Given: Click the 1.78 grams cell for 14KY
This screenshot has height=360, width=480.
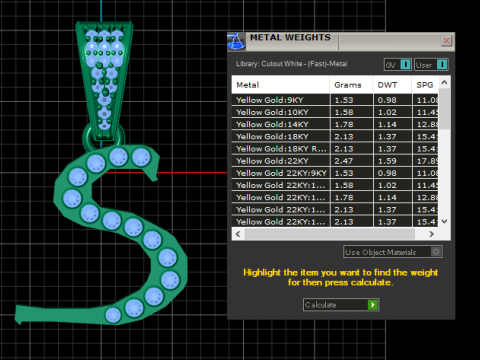Looking at the screenshot, I should [351, 124].
